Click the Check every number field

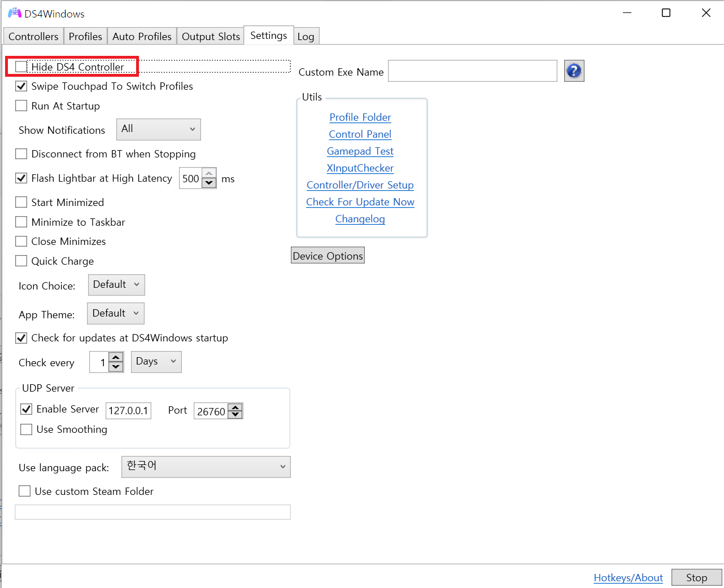click(99, 362)
